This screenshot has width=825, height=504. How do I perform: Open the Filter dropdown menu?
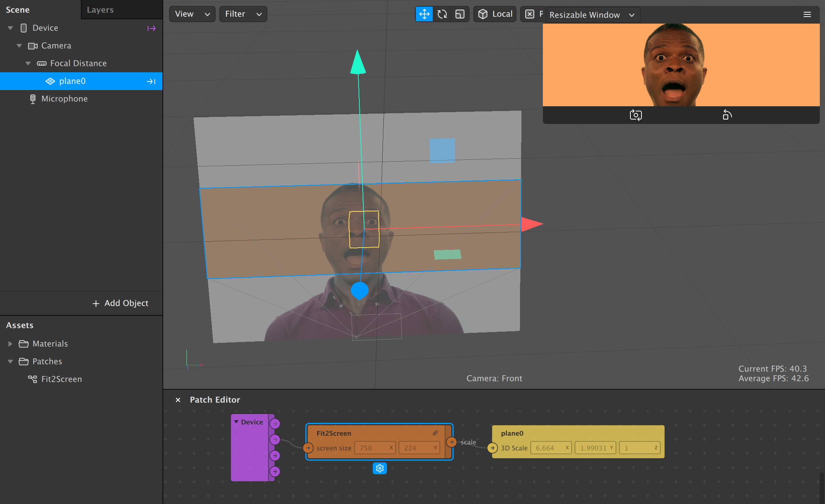point(243,14)
